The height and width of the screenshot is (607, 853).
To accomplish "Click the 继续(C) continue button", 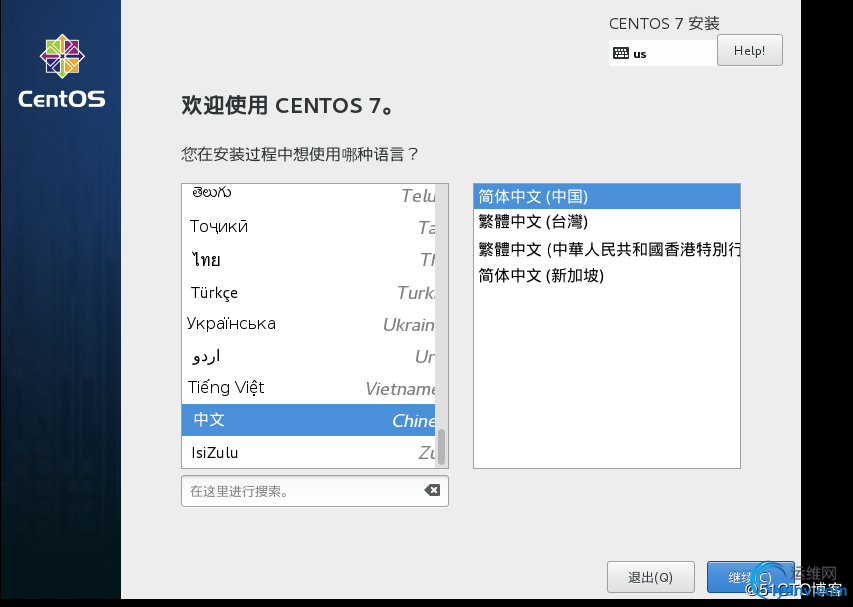I will 750,577.
